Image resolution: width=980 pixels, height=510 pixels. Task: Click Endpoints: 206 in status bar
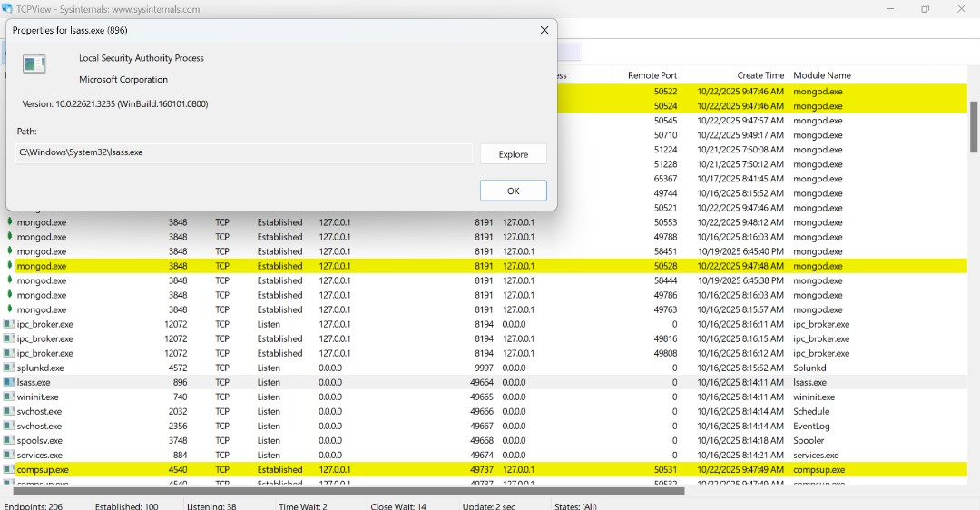[34, 506]
